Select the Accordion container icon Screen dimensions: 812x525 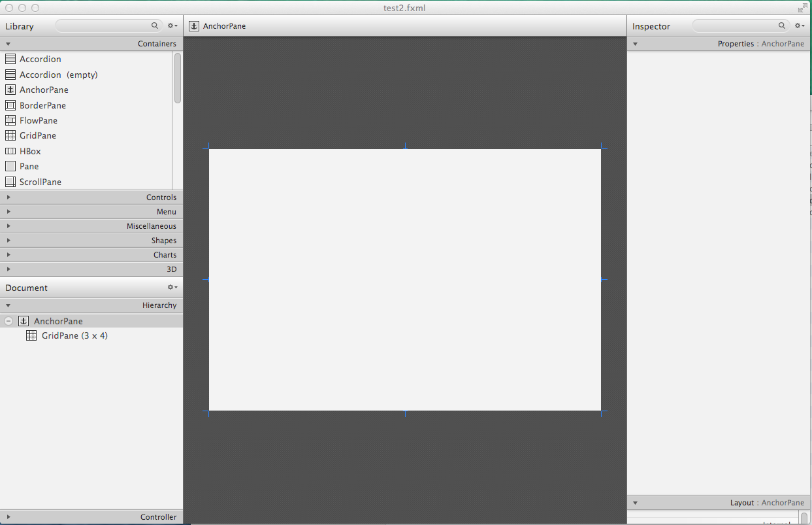coord(10,59)
